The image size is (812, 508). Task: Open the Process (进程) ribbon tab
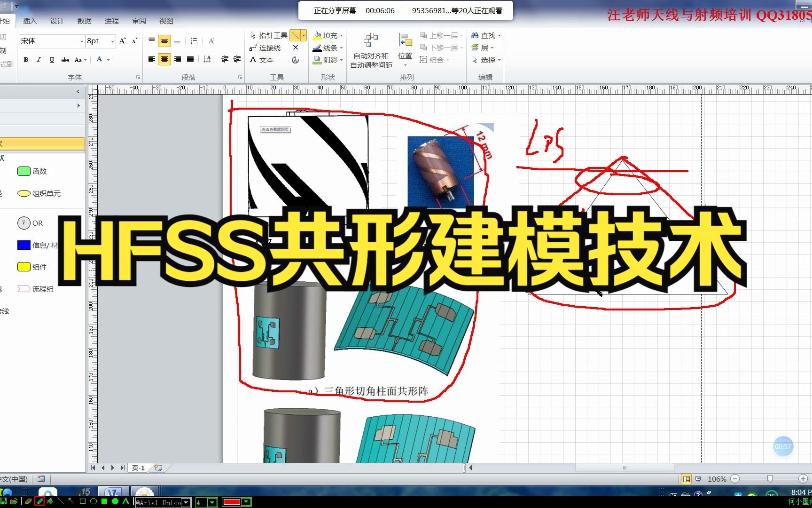click(111, 21)
